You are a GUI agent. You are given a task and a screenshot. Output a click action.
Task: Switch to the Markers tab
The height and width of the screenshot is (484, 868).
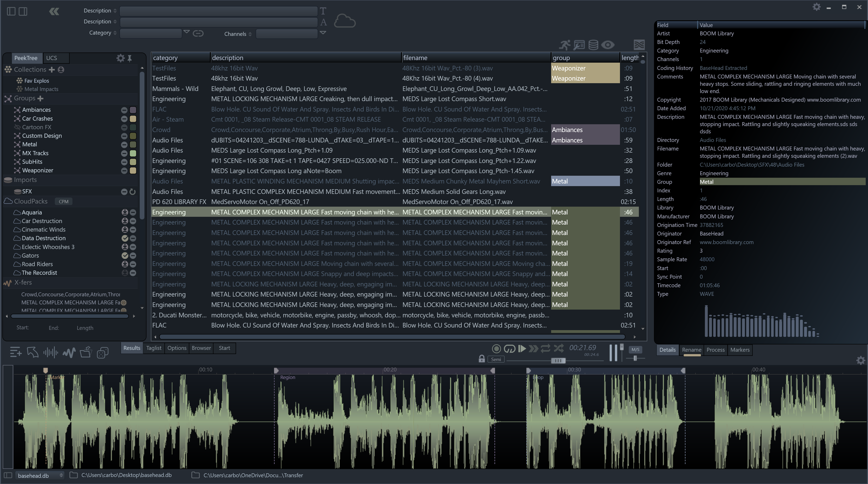pos(740,350)
